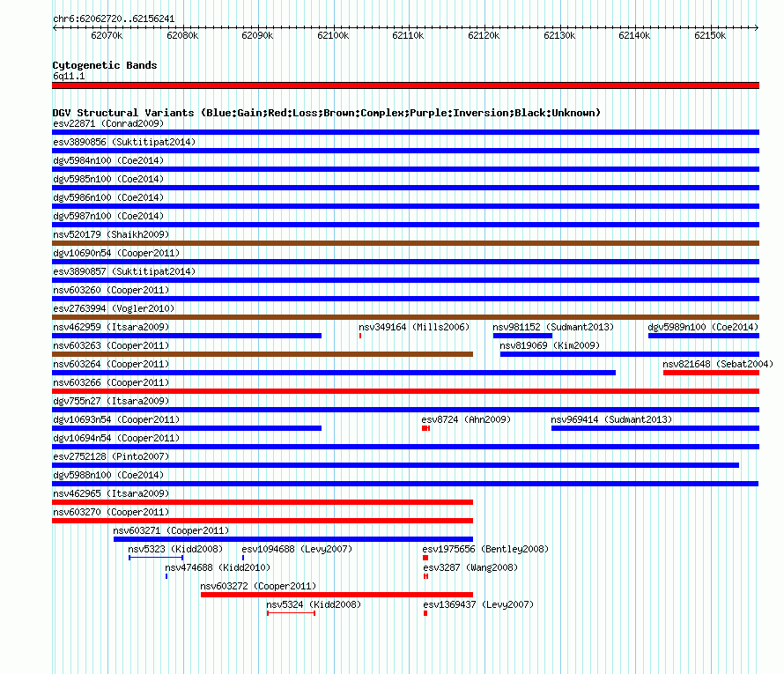
Task: Click the red bar under nsv603272
Action: 337,595
